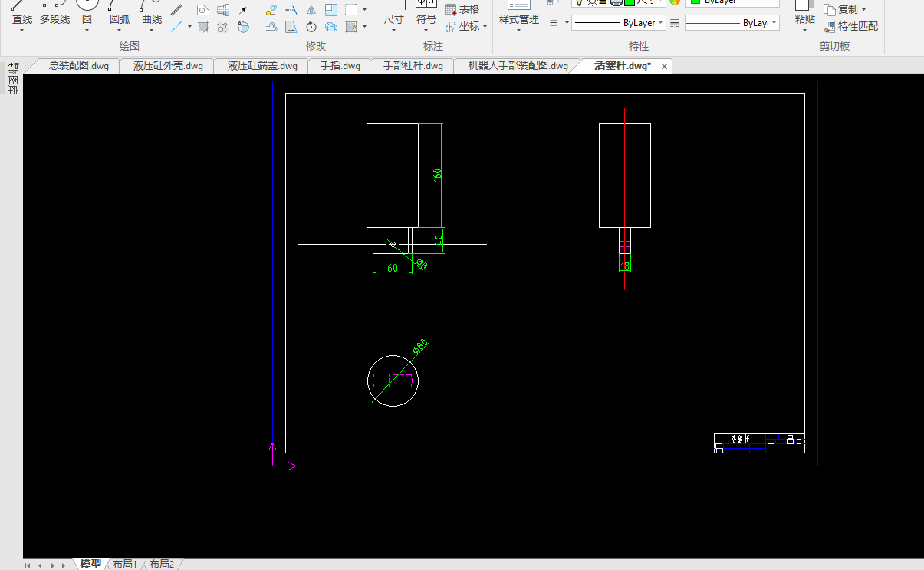Click the 符号 symbol tool
Screen dimensions: 924x570
[426, 14]
